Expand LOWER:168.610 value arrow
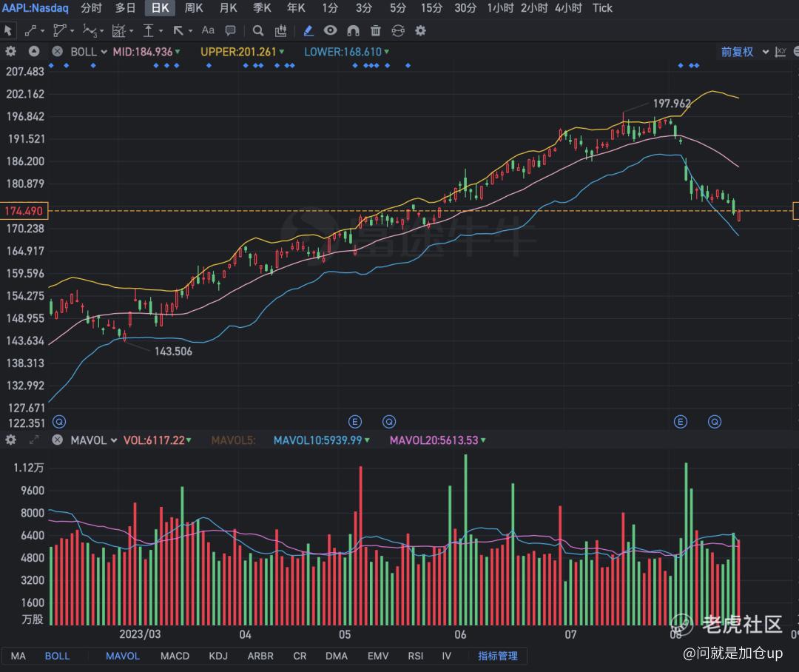The width and height of the screenshot is (799, 672). click(x=387, y=52)
